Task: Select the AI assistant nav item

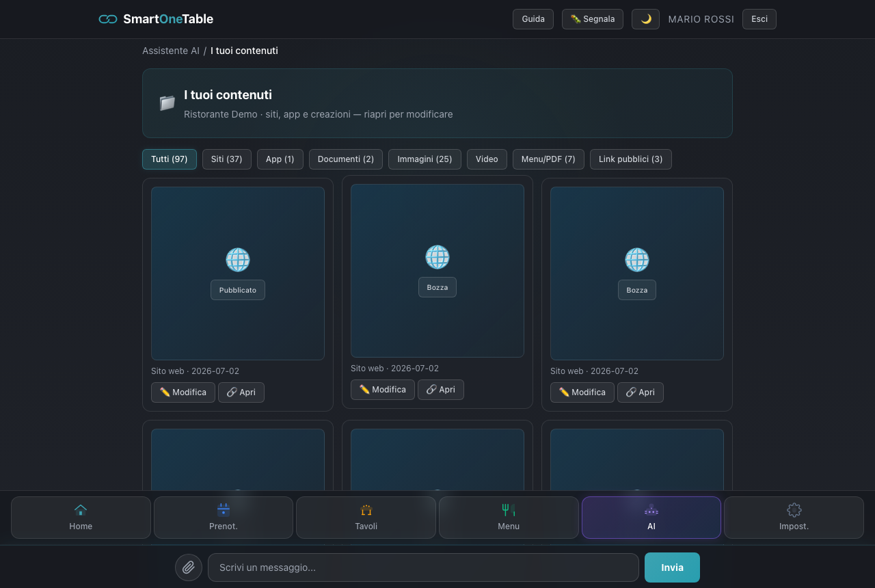Action: (651, 518)
